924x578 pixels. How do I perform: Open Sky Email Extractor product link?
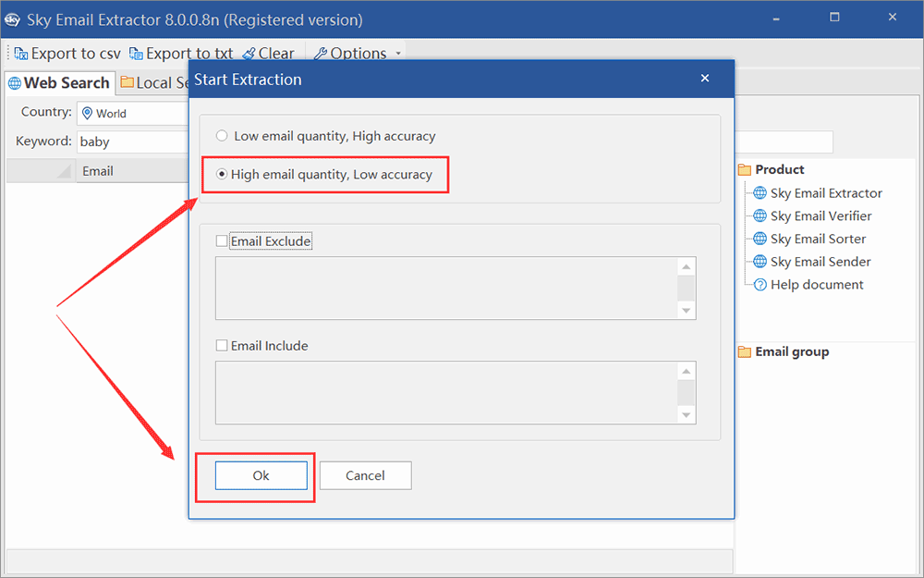[825, 193]
